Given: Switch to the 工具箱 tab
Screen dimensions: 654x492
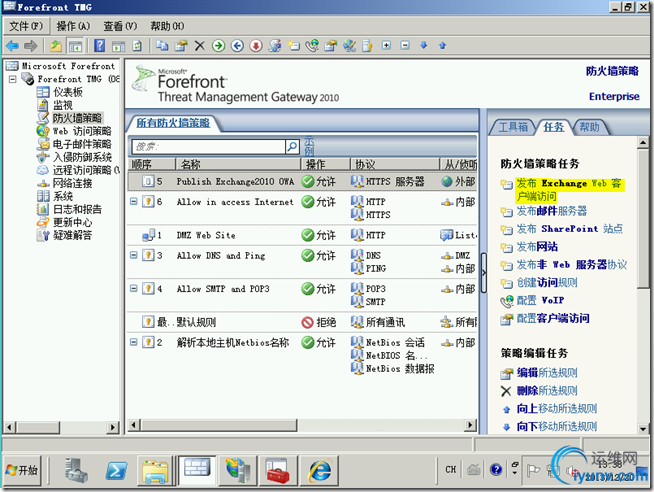Looking at the screenshot, I should [x=513, y=127].
